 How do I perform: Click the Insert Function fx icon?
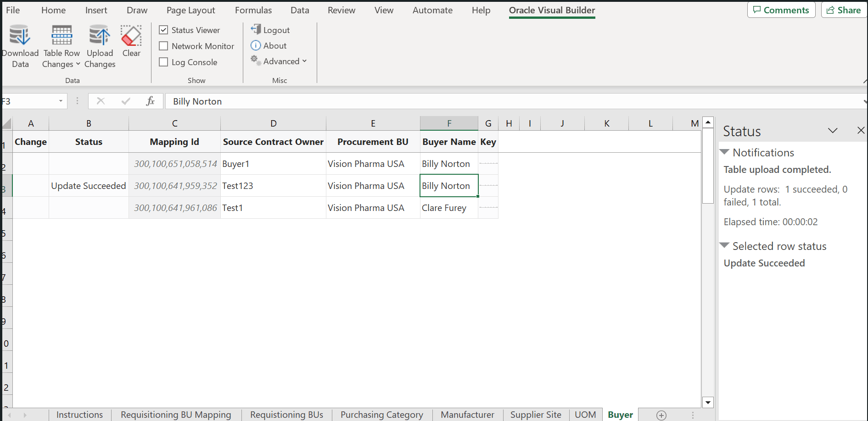point(150,101)
